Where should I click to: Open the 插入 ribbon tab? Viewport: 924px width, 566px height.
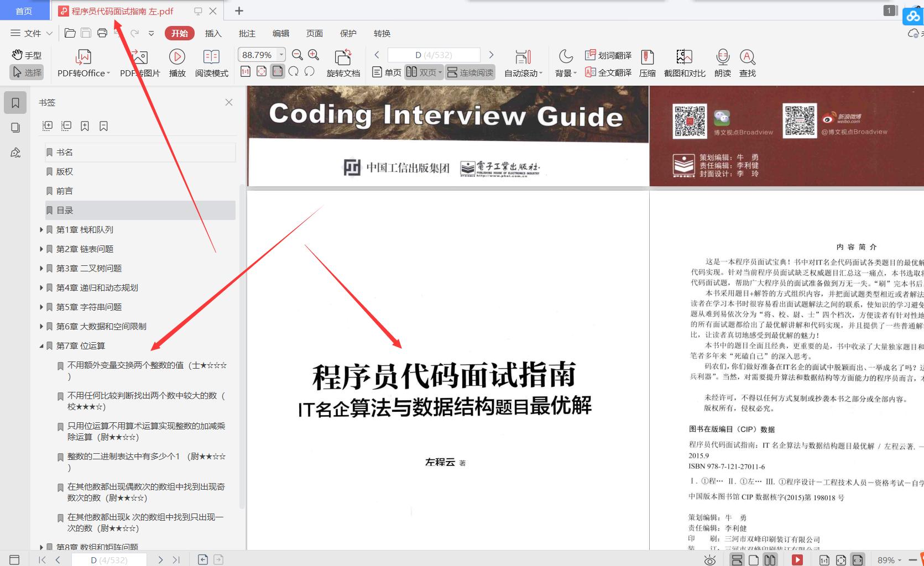(x=213, y=33)
